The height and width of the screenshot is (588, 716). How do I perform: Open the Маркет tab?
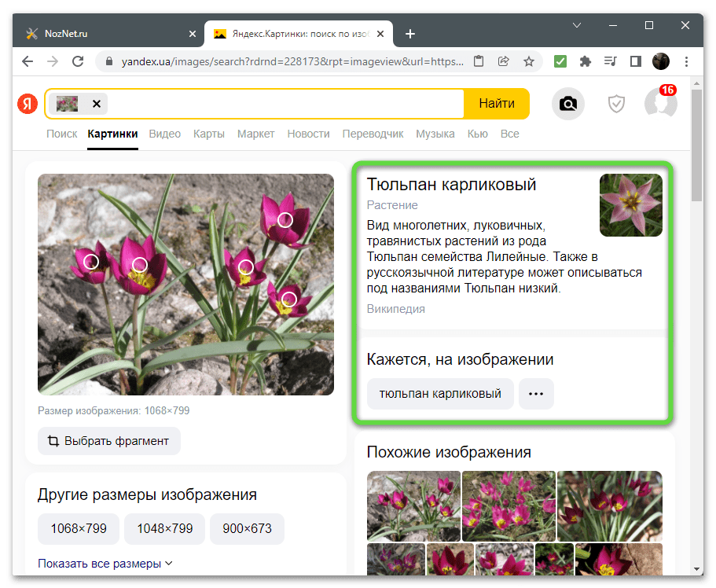point(255,134)
